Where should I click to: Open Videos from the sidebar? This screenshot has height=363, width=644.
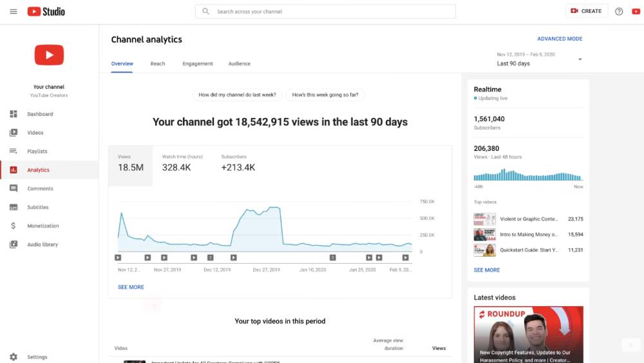[50, 132]
